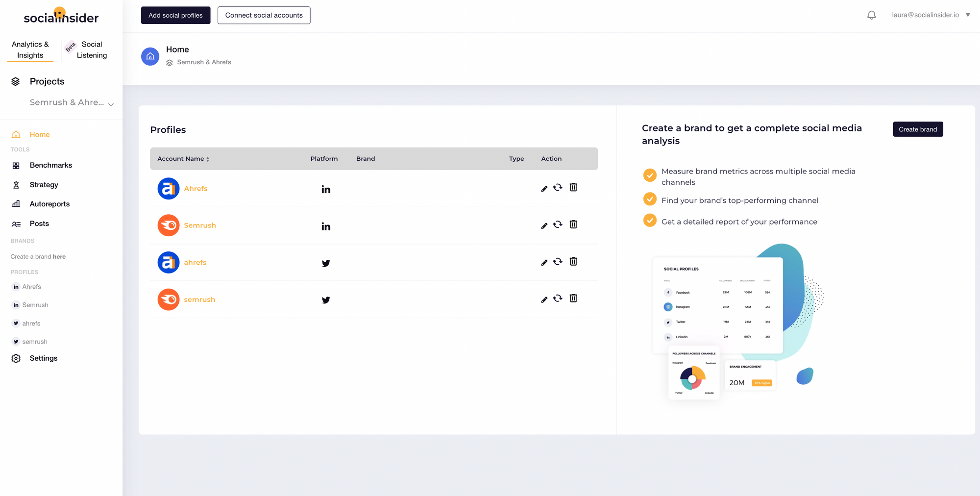Open Settings in the sidebar

tap(44, 358)
